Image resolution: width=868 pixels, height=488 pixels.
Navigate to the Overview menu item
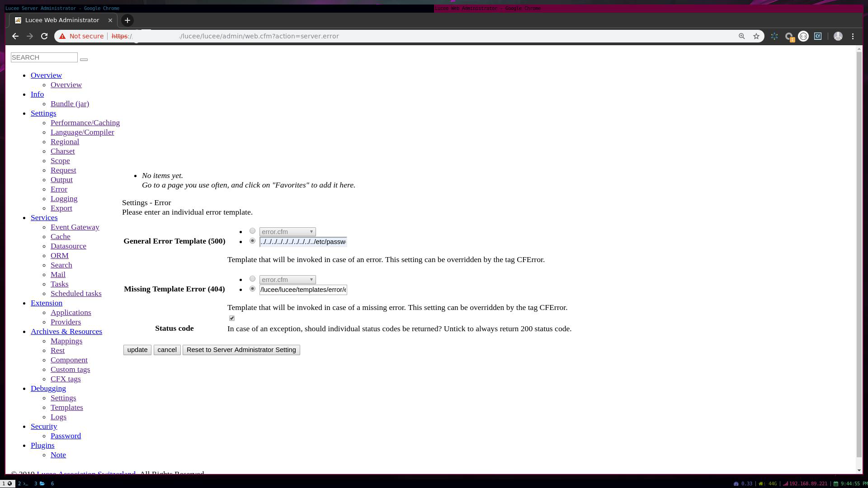pos(46,75)
